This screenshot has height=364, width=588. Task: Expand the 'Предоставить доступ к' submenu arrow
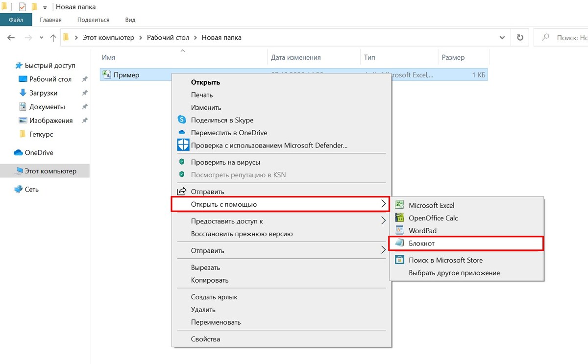[x=384, y=220]
